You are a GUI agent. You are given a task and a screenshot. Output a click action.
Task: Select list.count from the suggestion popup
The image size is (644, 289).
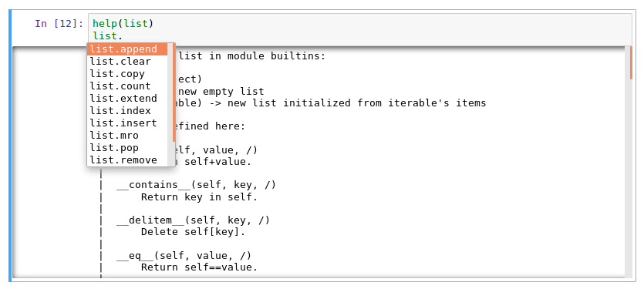coord(127,86)
